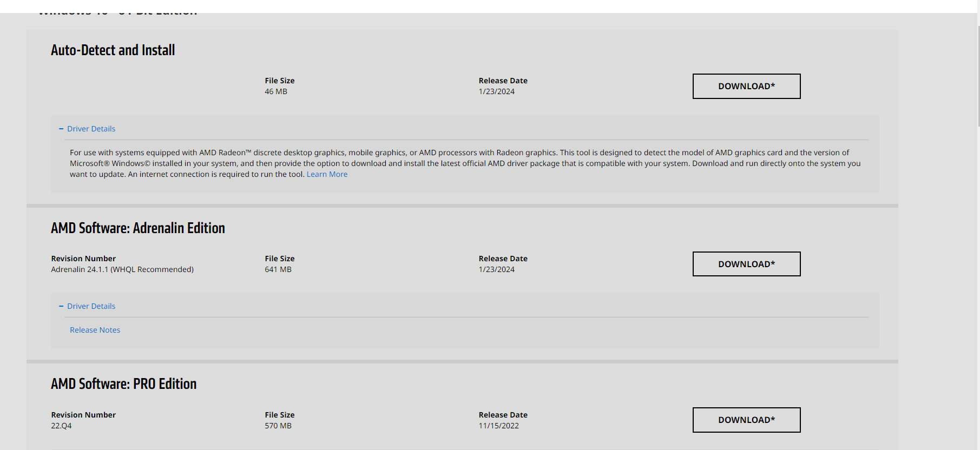Open the Adrenalin Release Notes link
The height and width of the screenshot is (450, 980).
[95, 330]
